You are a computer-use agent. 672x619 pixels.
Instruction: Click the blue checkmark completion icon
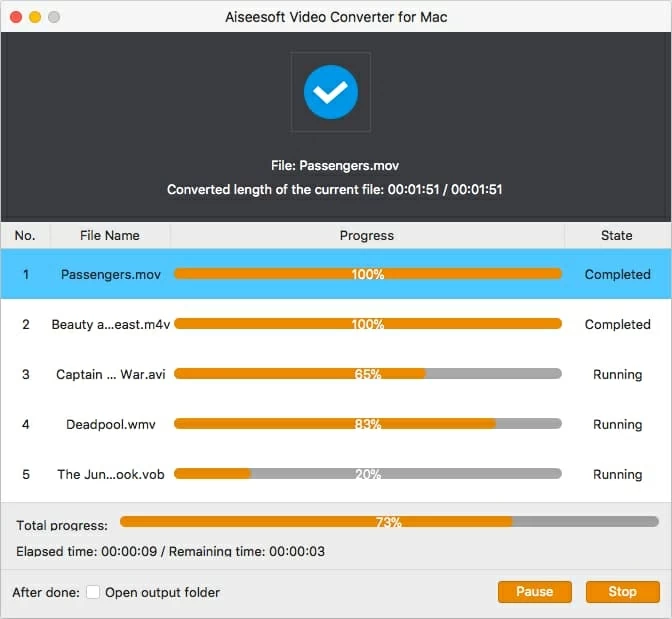[330, 92]
